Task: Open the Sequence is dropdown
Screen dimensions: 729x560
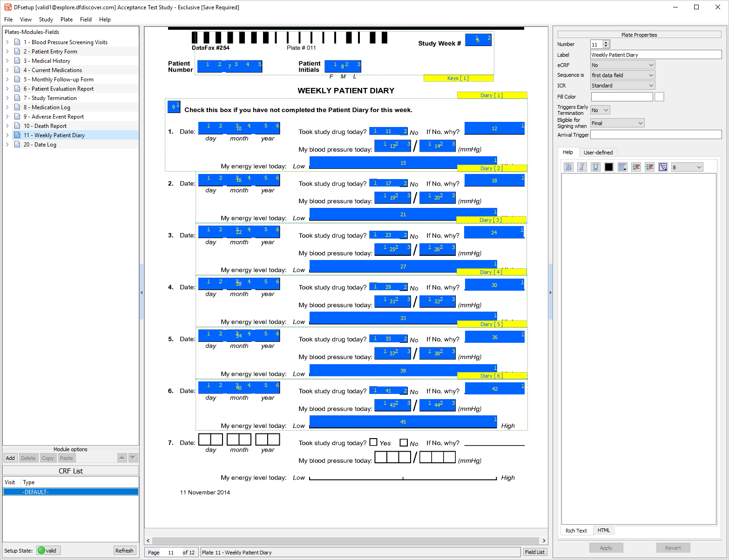Action: (622, 75)
